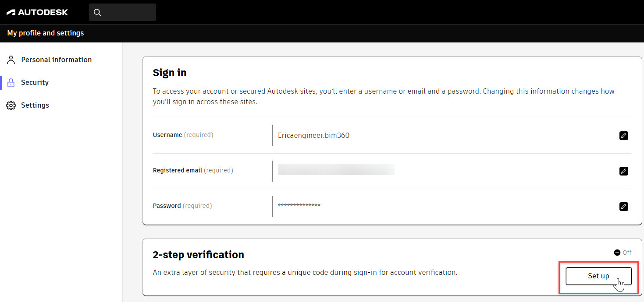Edit the Registered email with pencil icon
This screenshot has width=644, height=302.
(624, 171)
